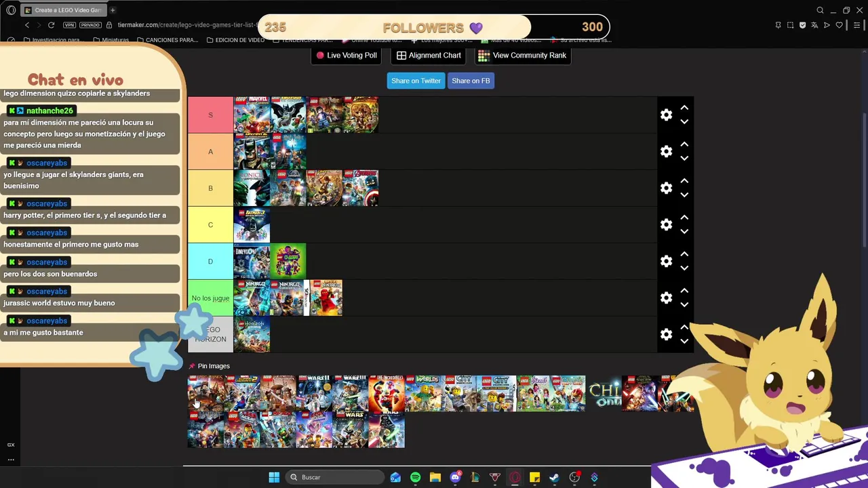Open League of Legends from the taskbar
The height and width of the screenshot is (488, 868).
(475, 477)
